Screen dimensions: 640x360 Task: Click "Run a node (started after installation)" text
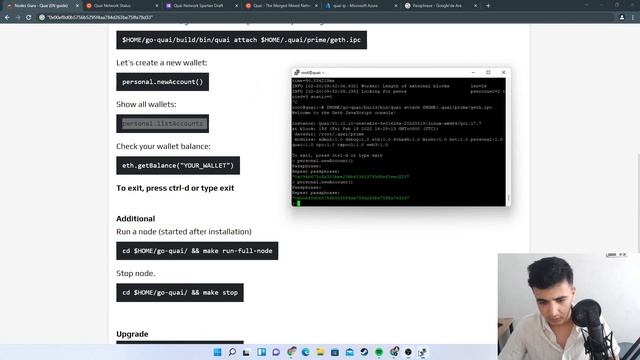184,231
